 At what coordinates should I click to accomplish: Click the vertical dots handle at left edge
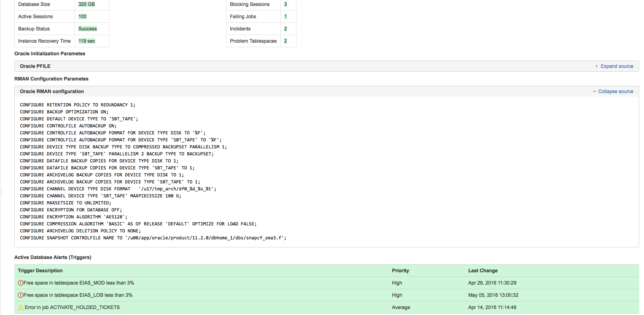pos(2,192)
